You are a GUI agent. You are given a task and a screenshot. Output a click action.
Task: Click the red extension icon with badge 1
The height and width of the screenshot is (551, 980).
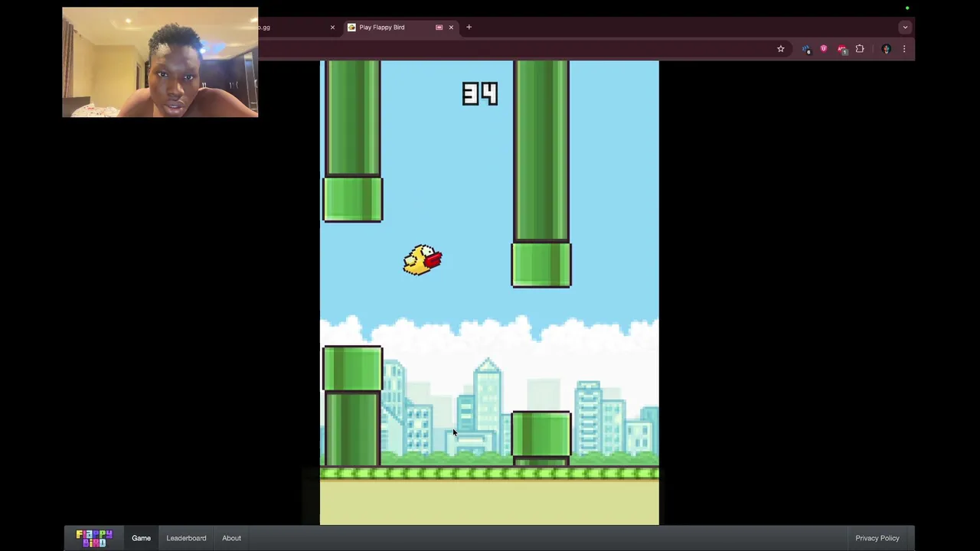pos(842,49)
